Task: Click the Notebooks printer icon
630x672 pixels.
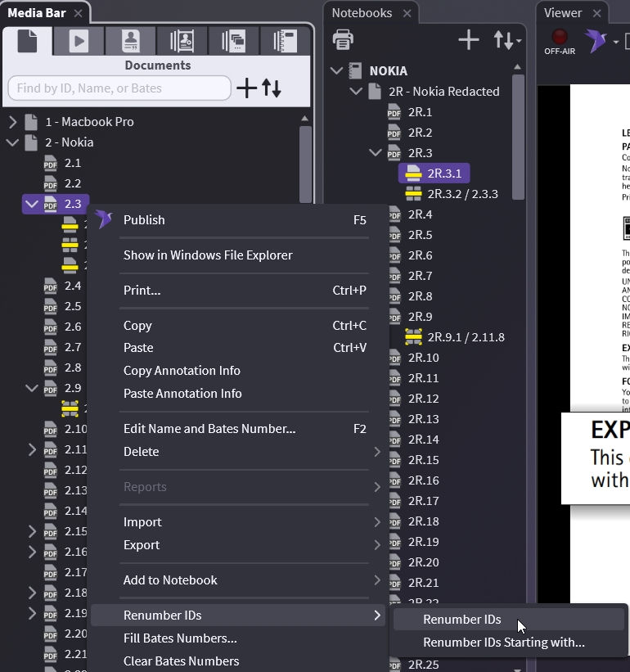Action: [x=344, y=39]
